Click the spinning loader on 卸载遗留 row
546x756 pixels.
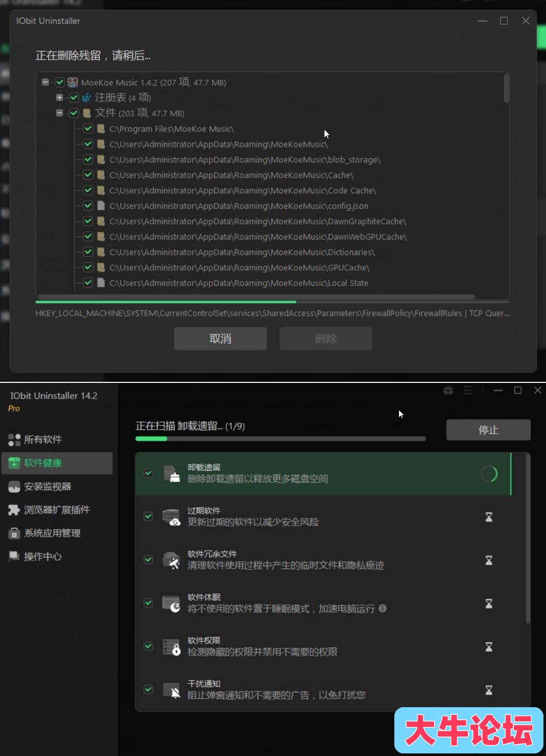(x=489, y=474)
